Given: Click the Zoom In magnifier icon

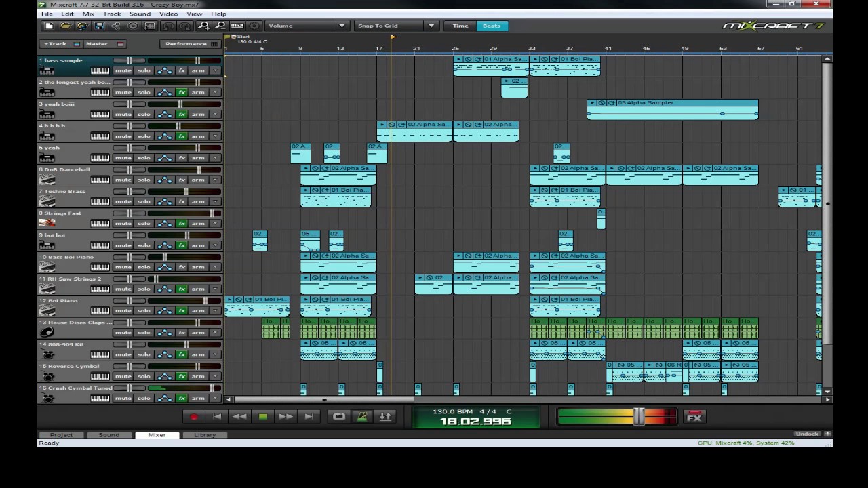Looking at the screenshot, I should tap(203, 26).
